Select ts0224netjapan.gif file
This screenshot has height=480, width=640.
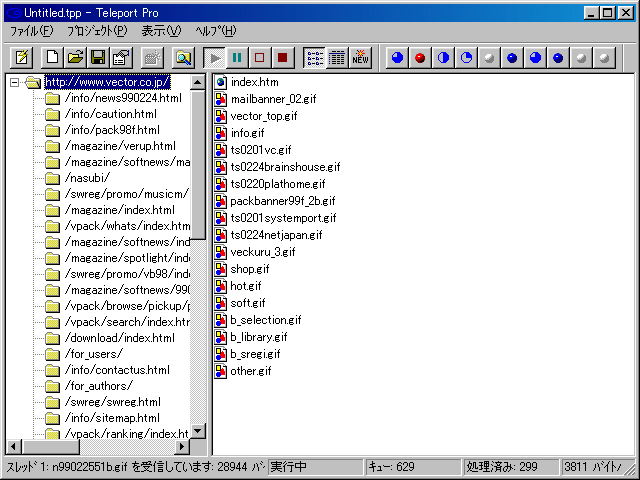pos(276,236)
